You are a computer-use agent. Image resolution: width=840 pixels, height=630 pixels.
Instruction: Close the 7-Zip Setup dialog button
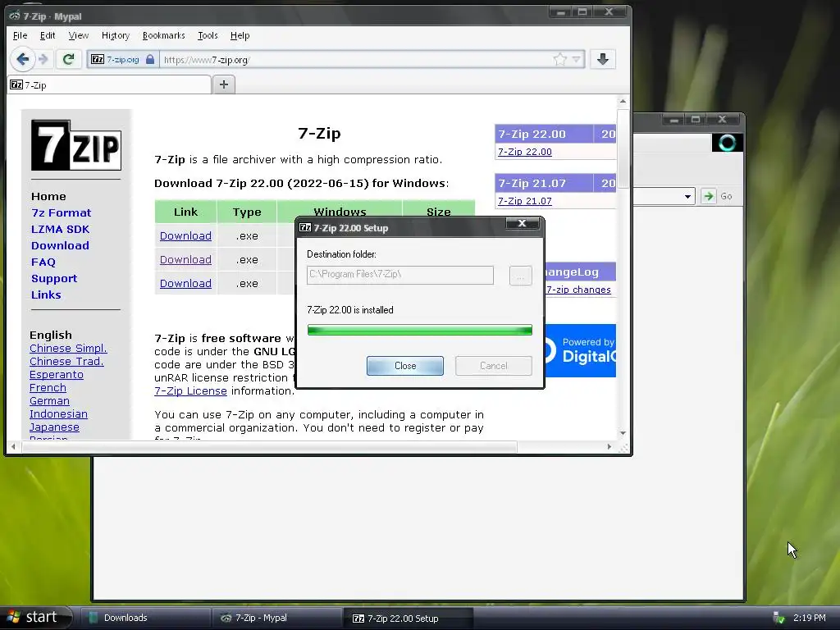[405, 365]
